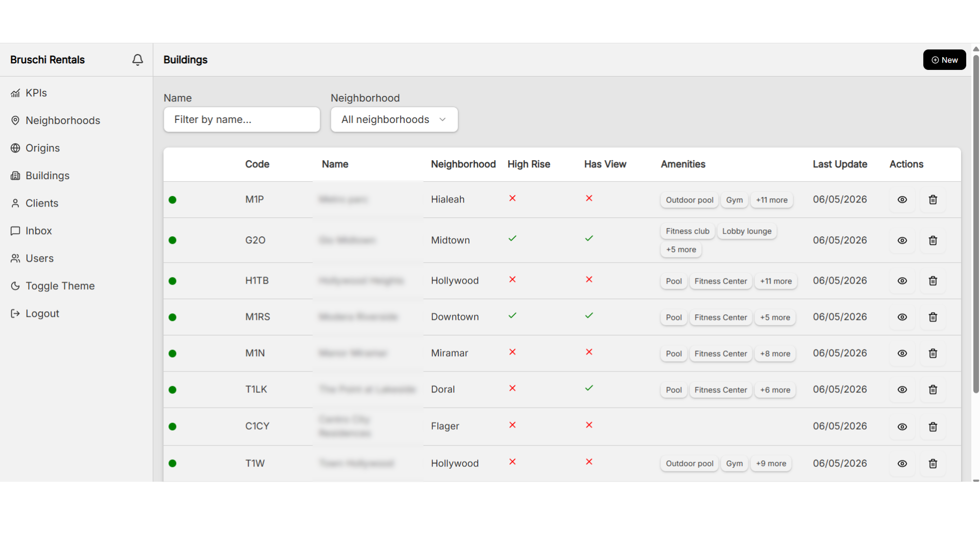
Task: Open Neighborhoods in sidebar
Action: click(63, 120)
